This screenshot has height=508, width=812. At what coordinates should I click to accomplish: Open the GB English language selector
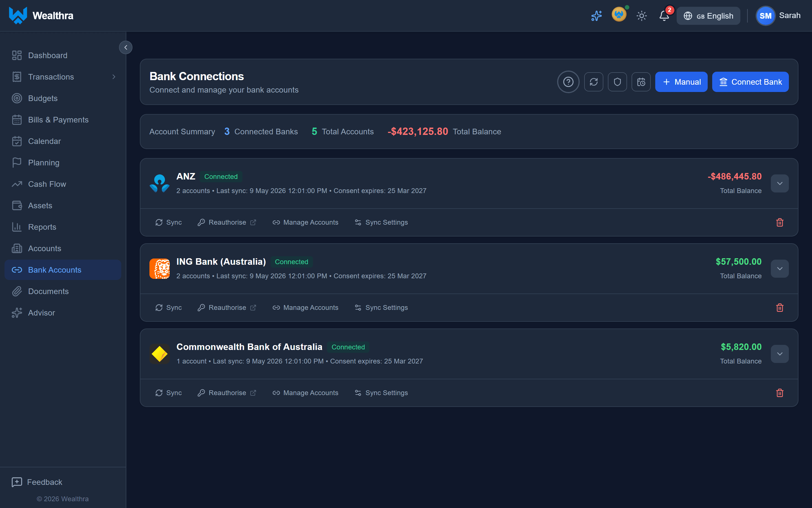[708, 16]
